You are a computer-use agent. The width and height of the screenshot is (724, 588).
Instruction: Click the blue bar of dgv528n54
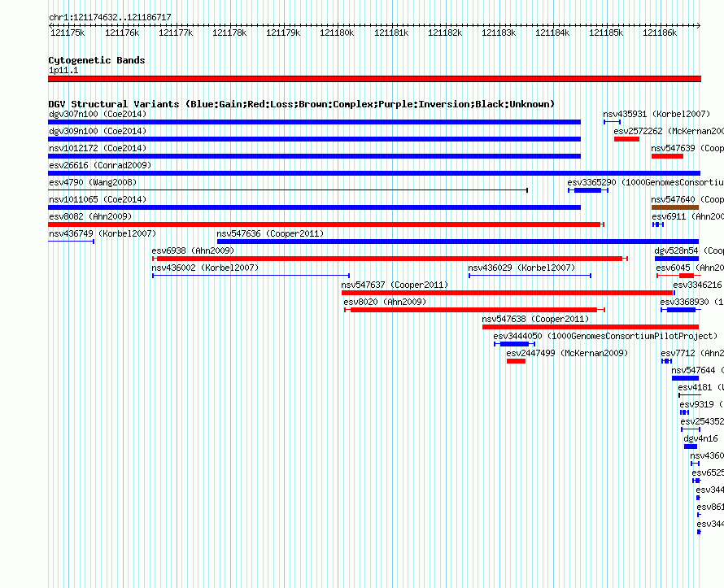coord(677,259)
